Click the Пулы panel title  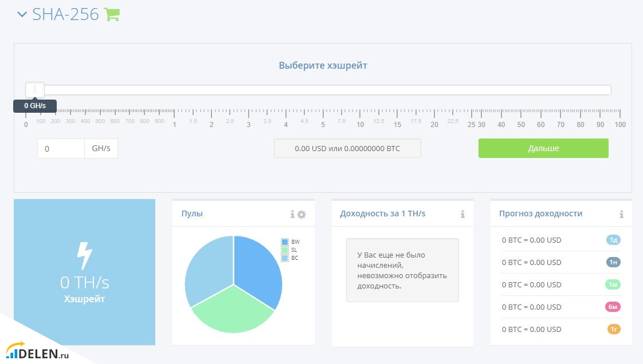coord(192,213)
